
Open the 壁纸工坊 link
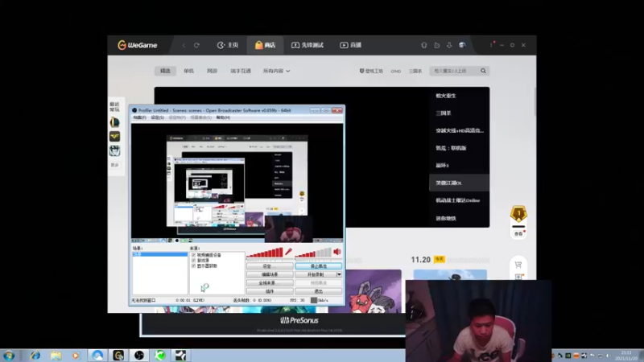coord(371,71)
